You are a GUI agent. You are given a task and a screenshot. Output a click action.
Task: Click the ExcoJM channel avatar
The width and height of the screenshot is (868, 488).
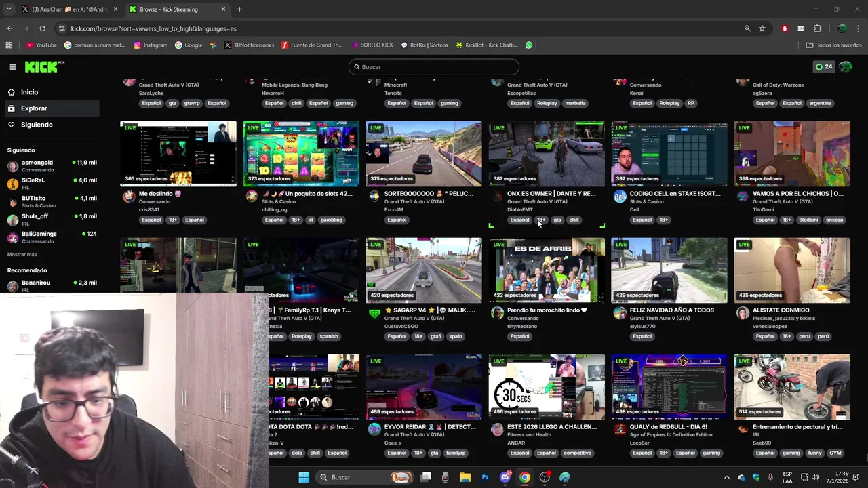click(374, 197)
